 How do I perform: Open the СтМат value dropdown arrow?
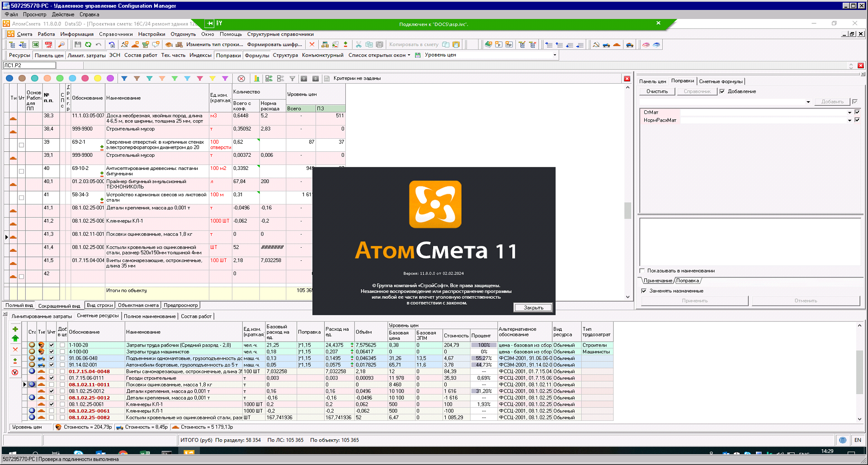849,113
